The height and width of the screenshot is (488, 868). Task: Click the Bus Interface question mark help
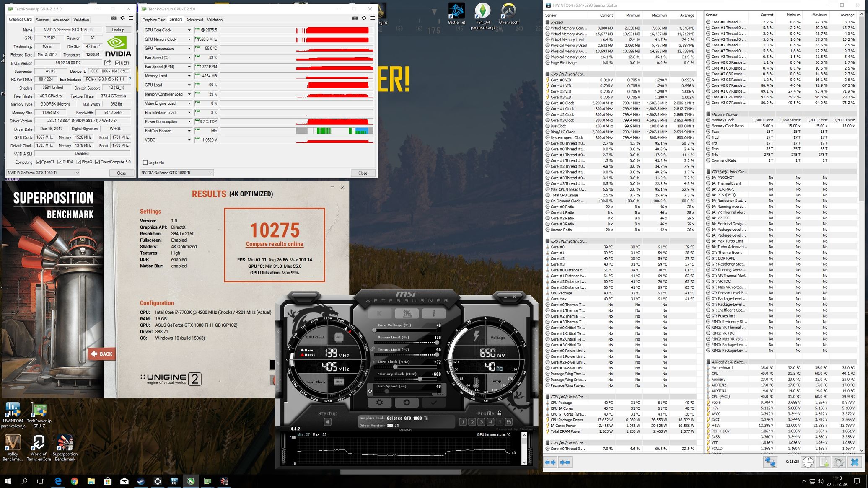tap(130, 79)
